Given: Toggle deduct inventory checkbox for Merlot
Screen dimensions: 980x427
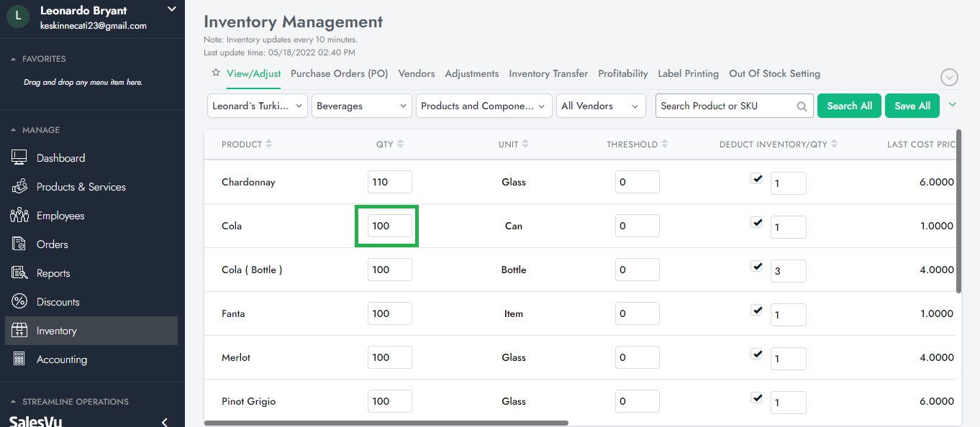Looking at the screenshot, I should pyautogui.click(x=756, y=354).
